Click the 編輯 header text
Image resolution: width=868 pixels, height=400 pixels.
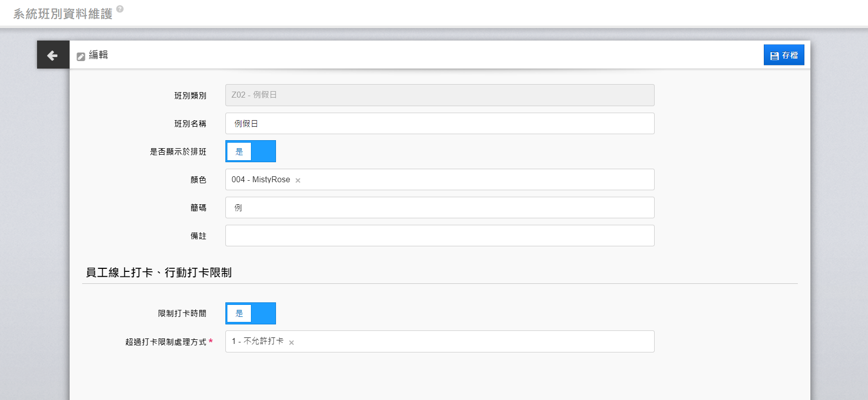pyautogui.click(x=98, y=55)
